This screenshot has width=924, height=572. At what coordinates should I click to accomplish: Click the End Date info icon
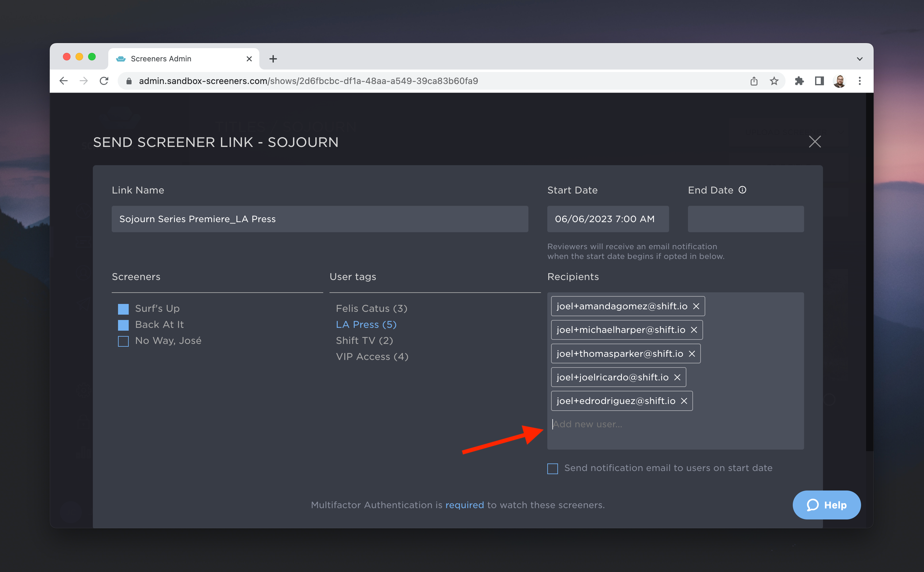pyautogui.click(x=742, y=190)
